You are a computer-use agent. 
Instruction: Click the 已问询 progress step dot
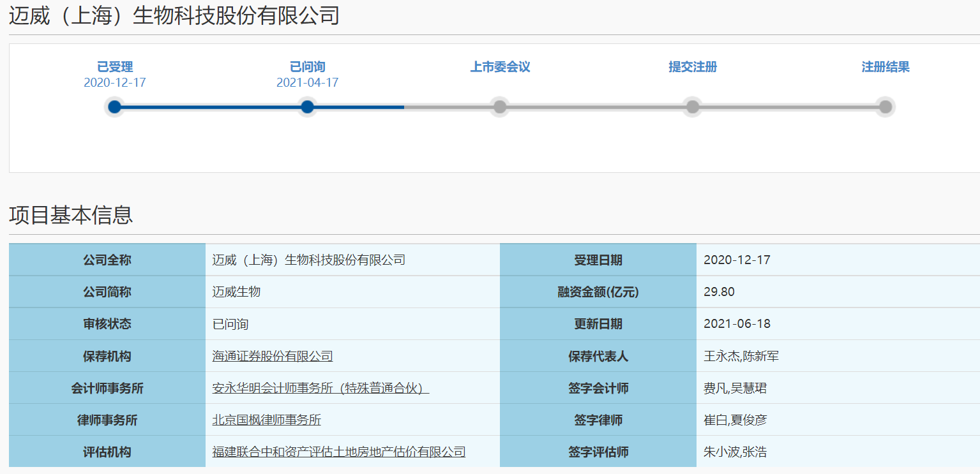click(x=308, y=107)
